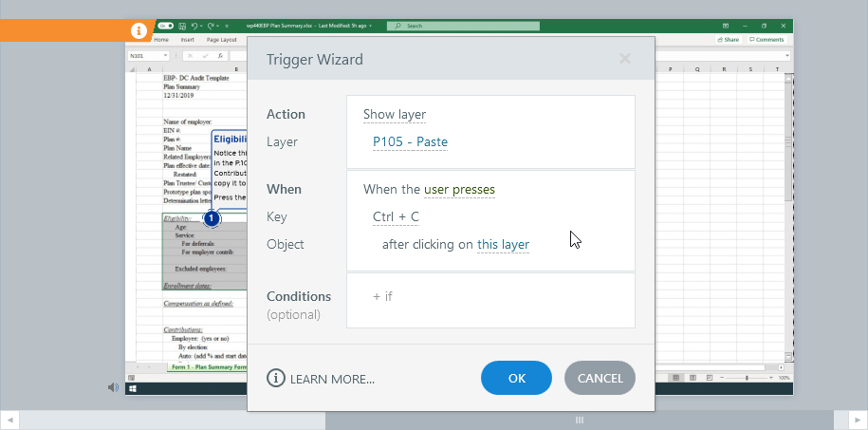Click the Excel Save icon

(x=182, y=26)
